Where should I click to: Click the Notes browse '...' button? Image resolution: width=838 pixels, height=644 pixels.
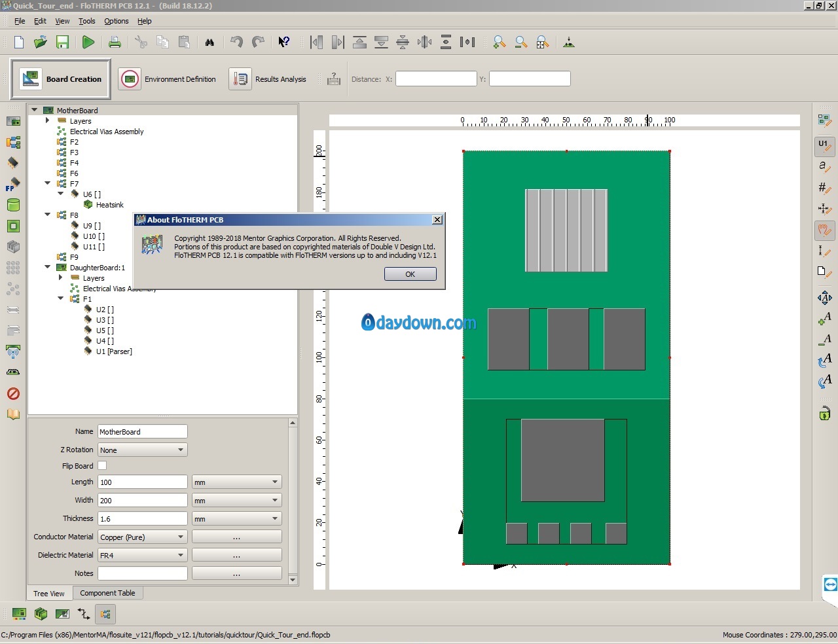click(236, 574)
